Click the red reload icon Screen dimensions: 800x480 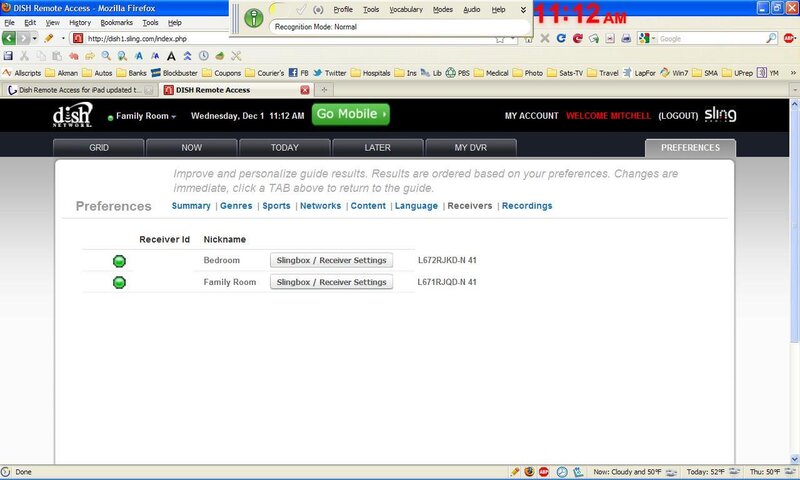[x=578, y=38]
